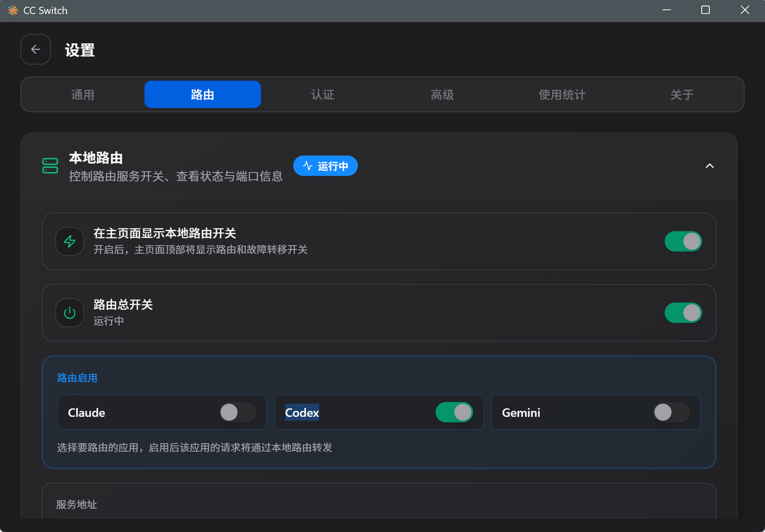The image size is (765, 532).
Task: Turn off the 路由总开关 switch
Action: (683, 313)
